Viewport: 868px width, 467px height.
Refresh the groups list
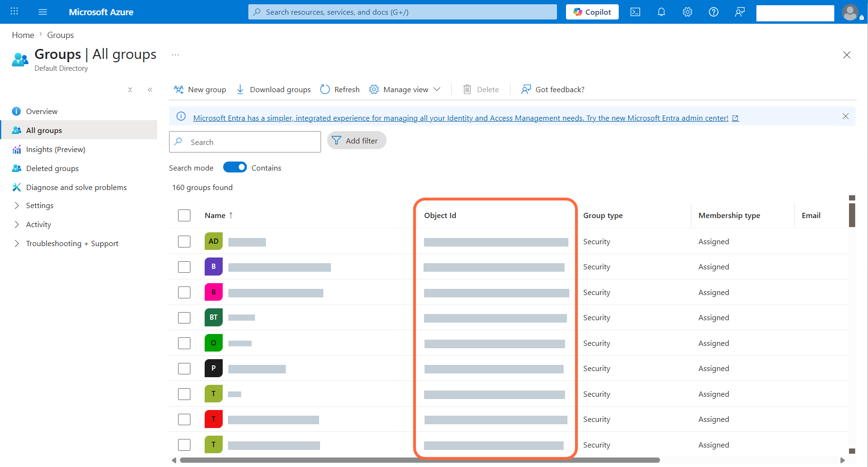pyautogui.click(x=340, y=89)
